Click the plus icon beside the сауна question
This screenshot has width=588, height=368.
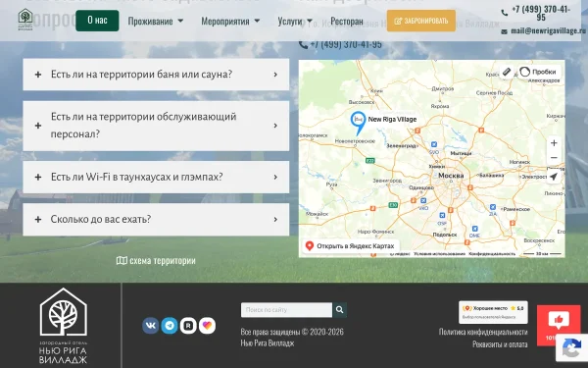coord(38,75)
